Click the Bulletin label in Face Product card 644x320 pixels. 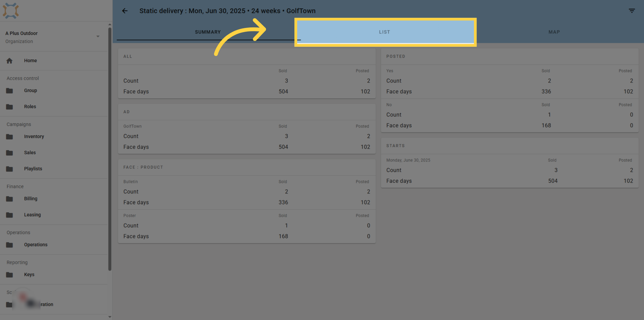pyautogui.click(x=130, y=182)
